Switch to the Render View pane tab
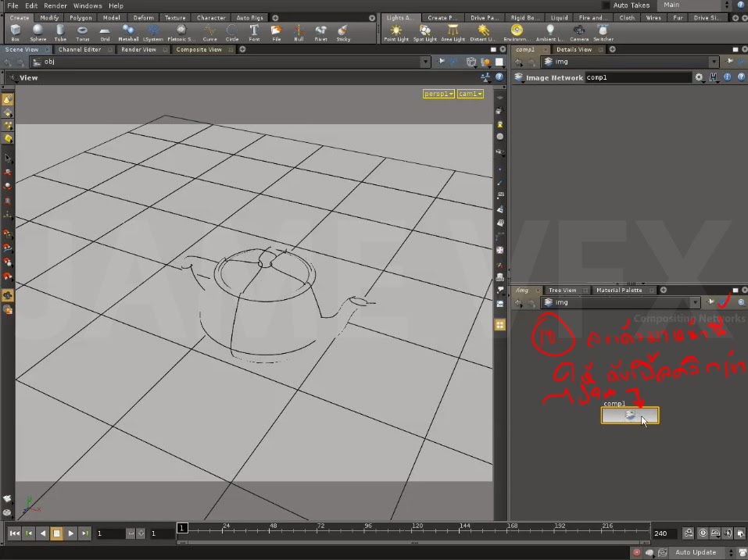The width and height of the screenshot is (748, 560). tap(139, 49)
